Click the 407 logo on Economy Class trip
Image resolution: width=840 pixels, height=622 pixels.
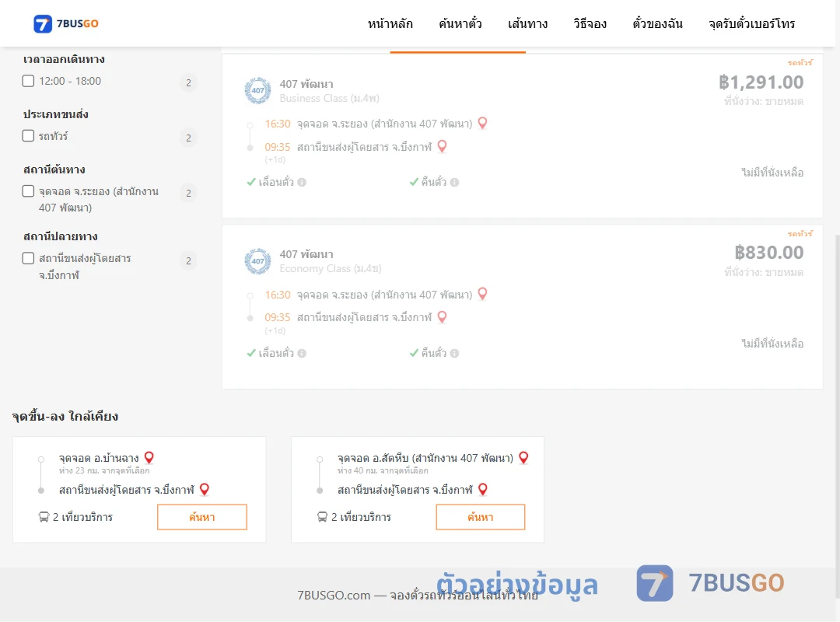point(257,261)
